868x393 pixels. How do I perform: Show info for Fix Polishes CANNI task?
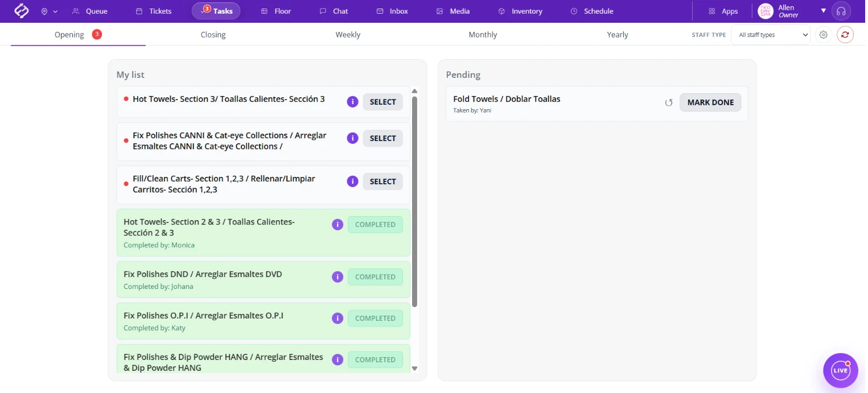352,138
